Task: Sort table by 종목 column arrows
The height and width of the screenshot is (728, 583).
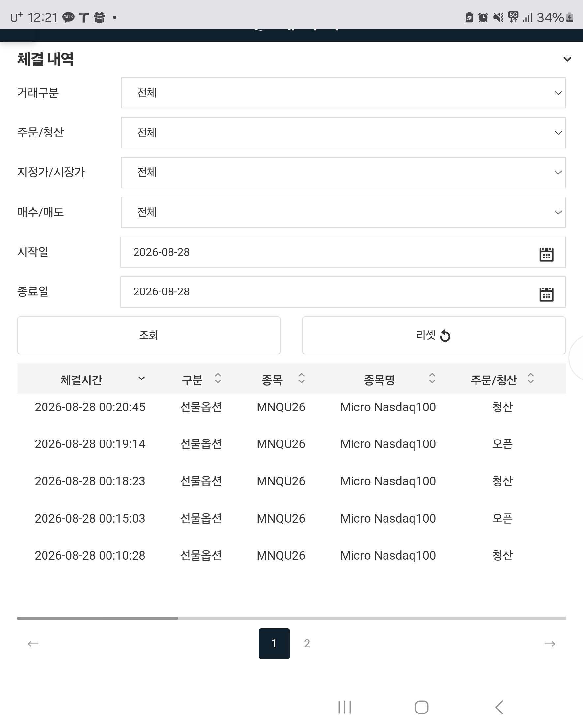Action: tap(302, 378)
